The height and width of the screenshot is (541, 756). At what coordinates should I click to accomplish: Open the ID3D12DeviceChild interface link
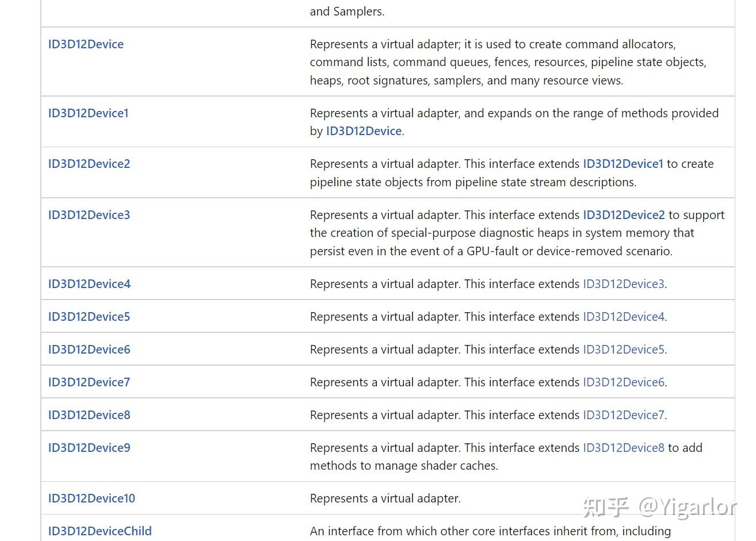click(x=100, y=531)
